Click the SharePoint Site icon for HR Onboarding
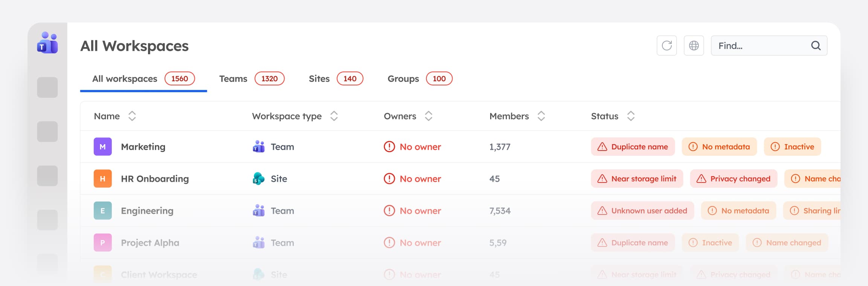The width and height of the screenshot is (868, 286). (x=258, y=179)
